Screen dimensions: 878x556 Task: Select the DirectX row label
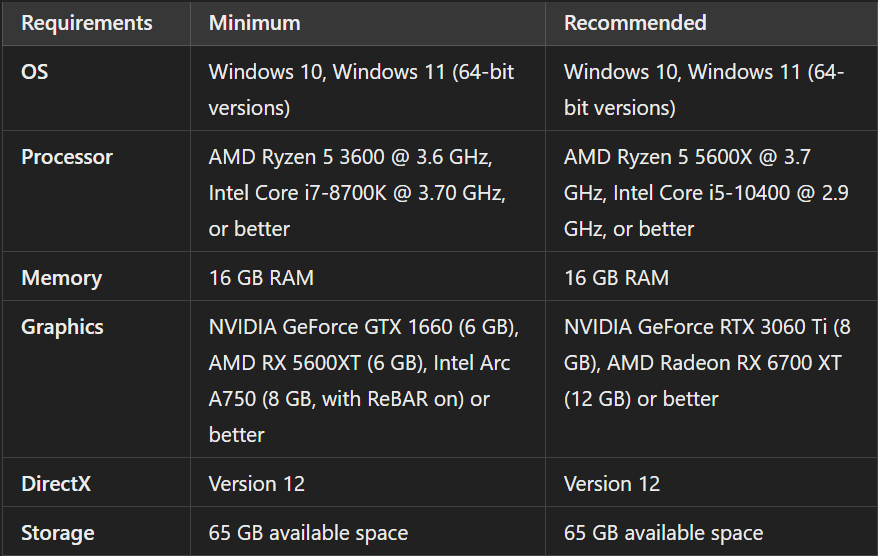56,484
